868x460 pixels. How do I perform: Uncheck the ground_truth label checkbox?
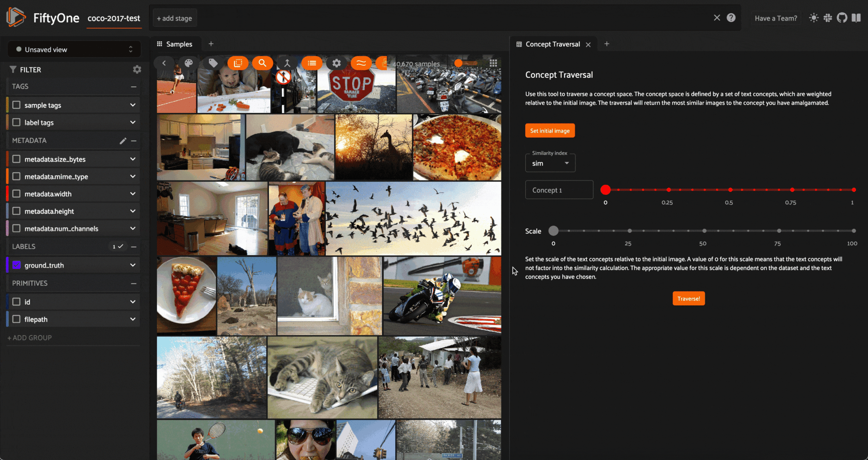pyautogui.click(x=16, y=265)
